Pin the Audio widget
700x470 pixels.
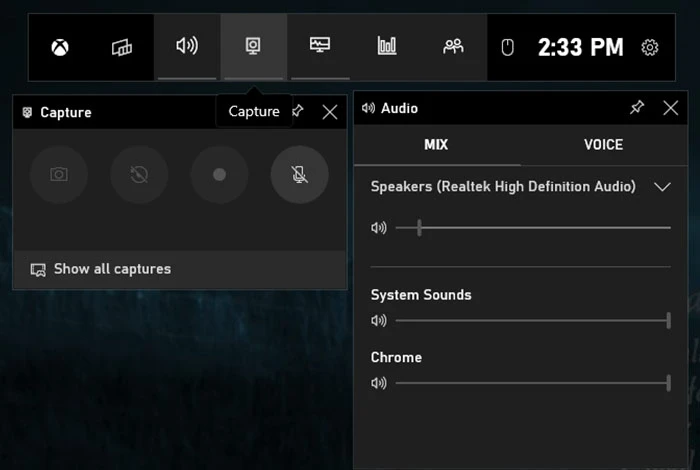click(x=637, y=108)
